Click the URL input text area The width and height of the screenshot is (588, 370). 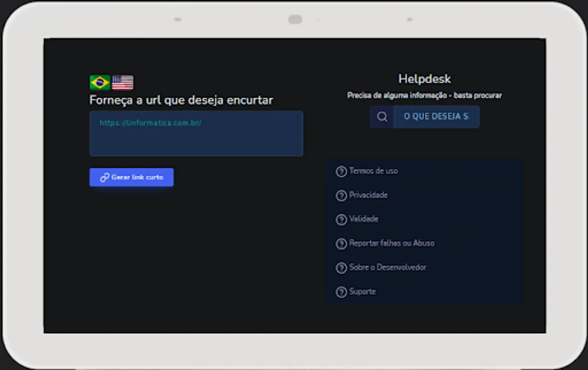click(x=196, y=133)
